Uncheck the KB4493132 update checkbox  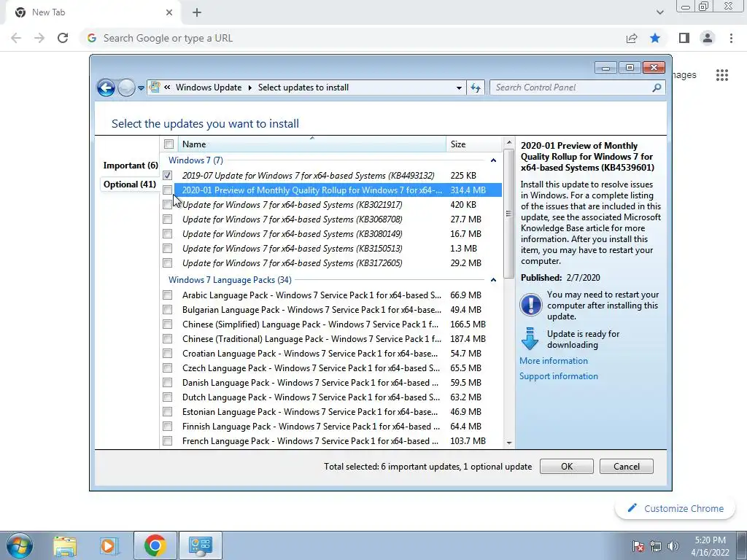167,176
